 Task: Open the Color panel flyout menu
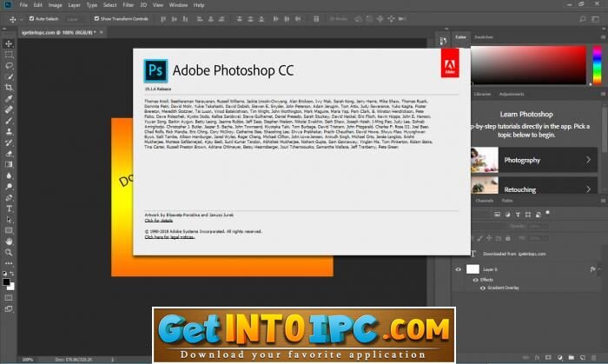click(603, 37)
